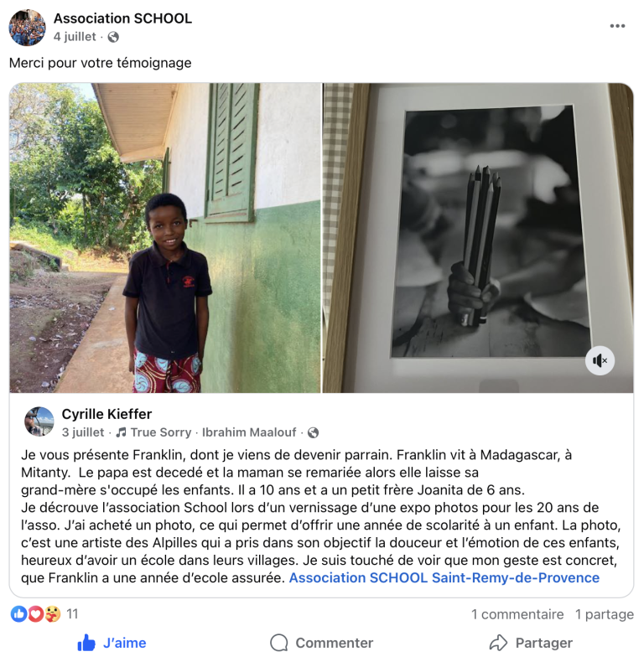
Task: Click the Commenter button
Action: click(x=321, y=643)
